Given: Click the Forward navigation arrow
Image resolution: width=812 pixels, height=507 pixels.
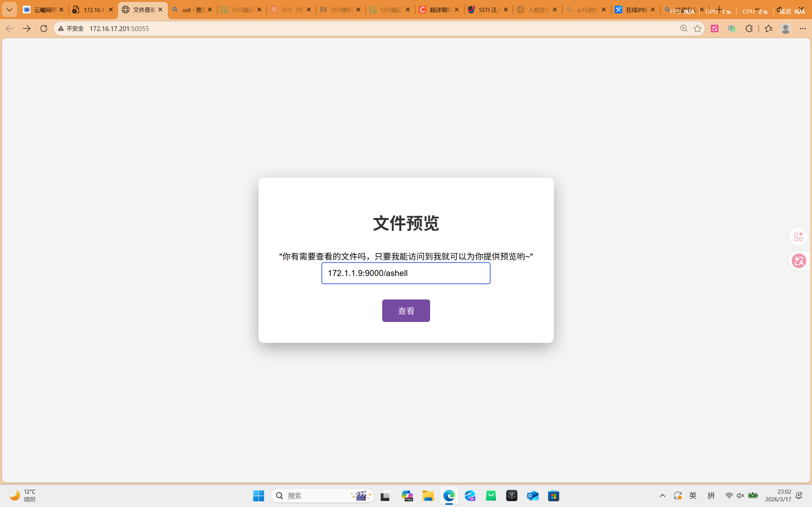Looking at the screenshot, I should [27, 29].
